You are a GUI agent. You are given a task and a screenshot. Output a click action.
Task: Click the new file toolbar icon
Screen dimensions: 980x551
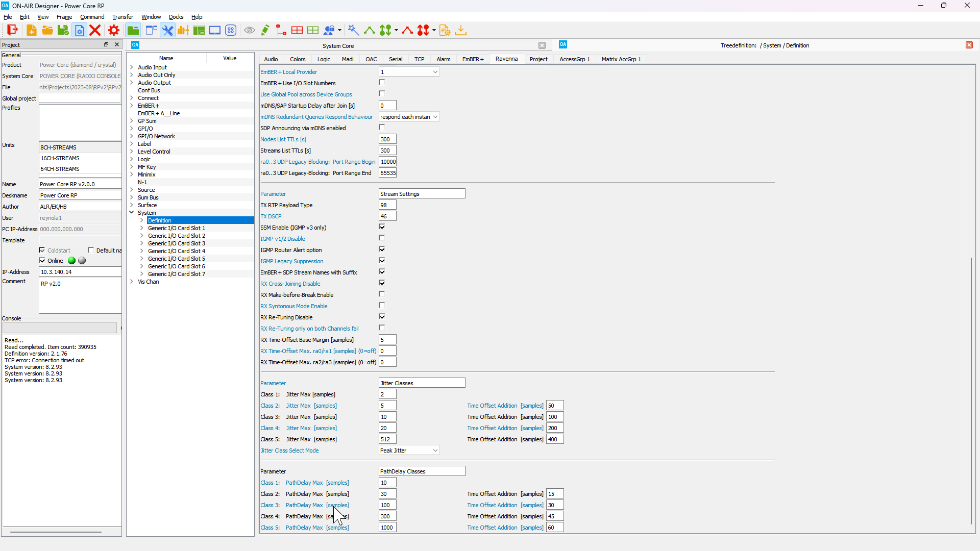pos(31,30)
